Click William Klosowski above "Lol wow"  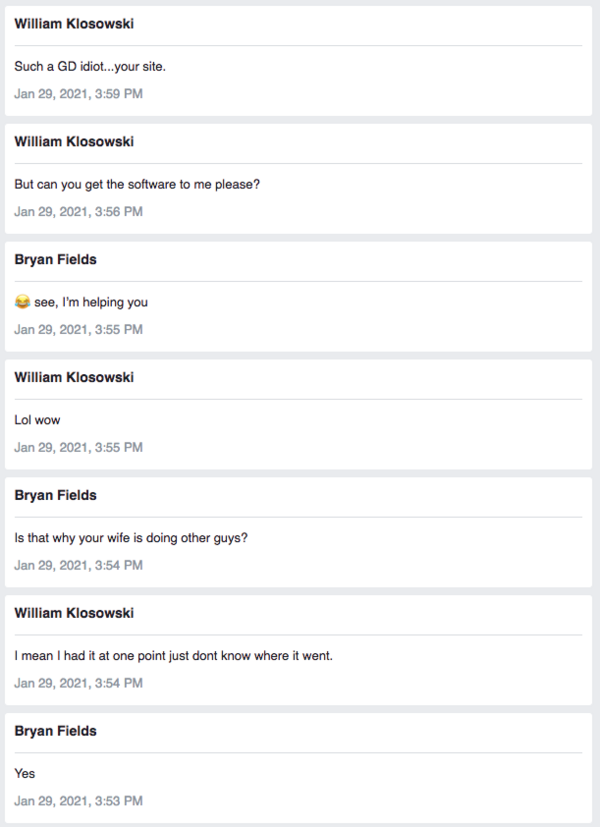pyautogui.click(x=74, y=378)
